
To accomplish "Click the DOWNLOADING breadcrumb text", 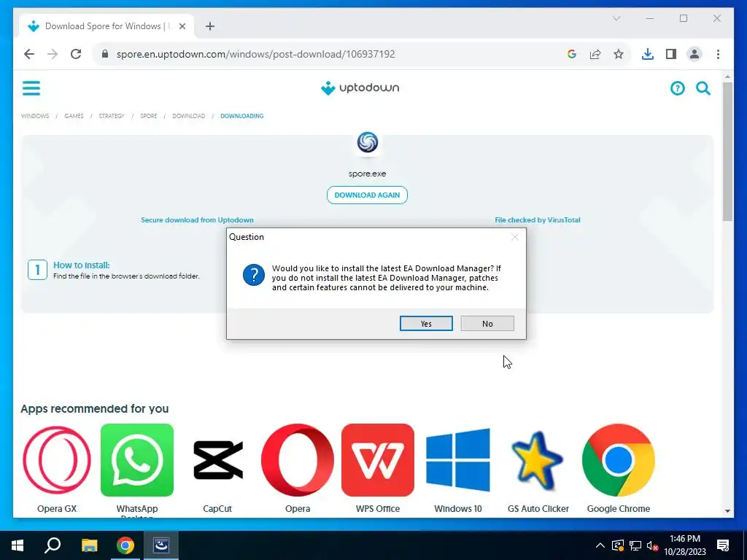I will 242,116.
